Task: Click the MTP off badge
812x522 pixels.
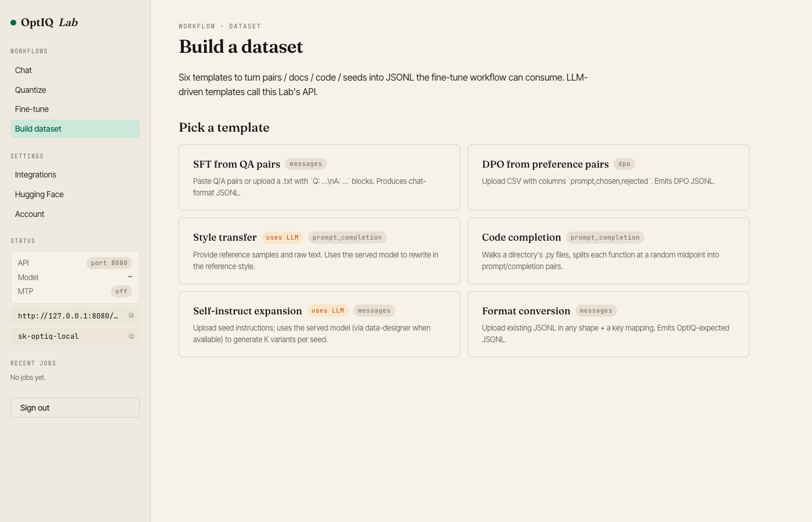Action: pyautogui.click(x=121, y=292)
